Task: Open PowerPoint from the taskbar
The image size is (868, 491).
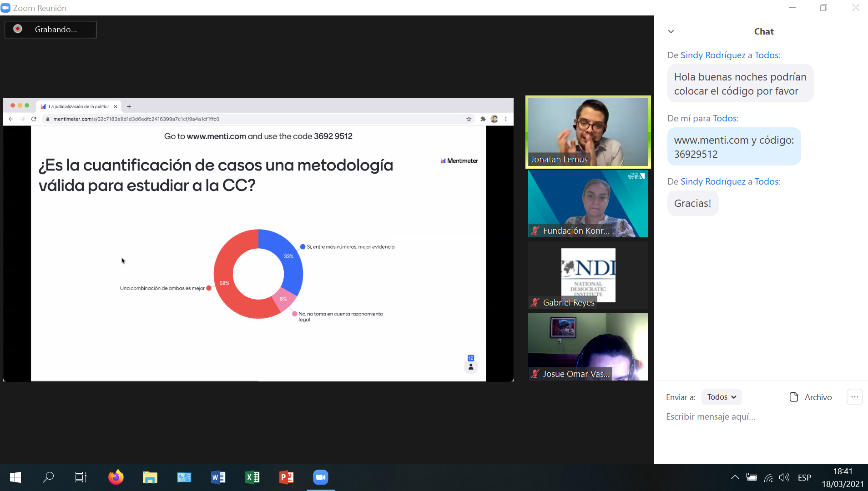Action: coord(286,477)
